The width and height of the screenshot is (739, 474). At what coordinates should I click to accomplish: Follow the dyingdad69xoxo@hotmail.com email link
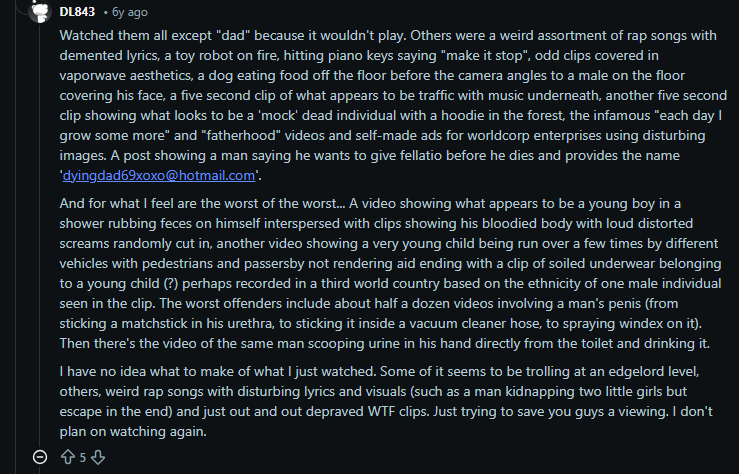pos(159,176)
